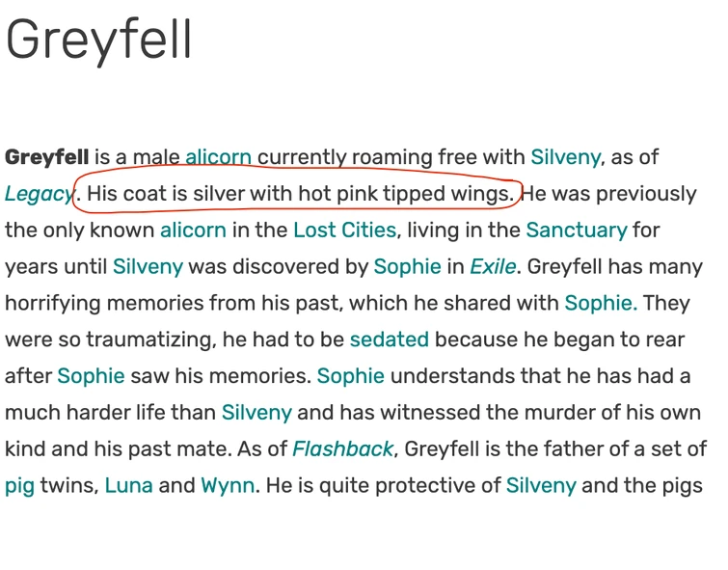Open the Flashback book link
The height and width of the screenshot is (570, 728).
tap(342, 448)
